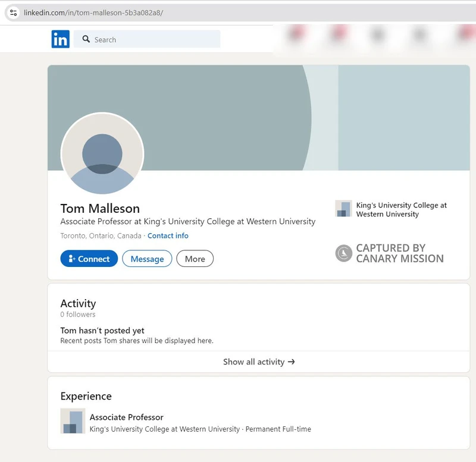Image resolution: width=476 pixels, height=462 pixels.
Task: Click the headline 'Associate Professor at King's University College'
Action: [187, 221]
